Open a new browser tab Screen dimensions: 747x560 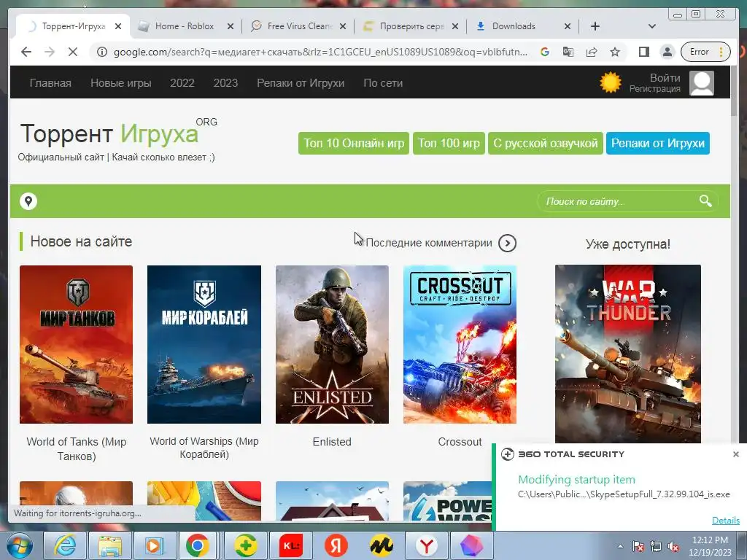pyautogui.click(x=595, y=26)
